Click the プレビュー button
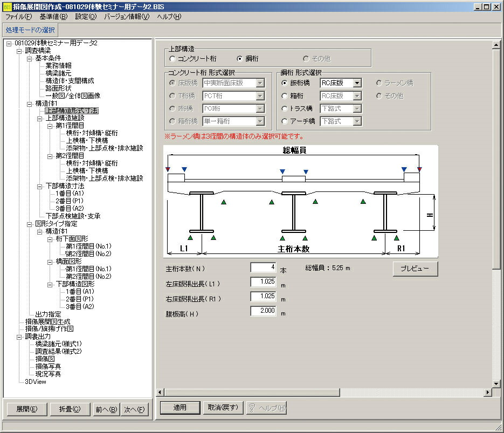 [415, 269]
